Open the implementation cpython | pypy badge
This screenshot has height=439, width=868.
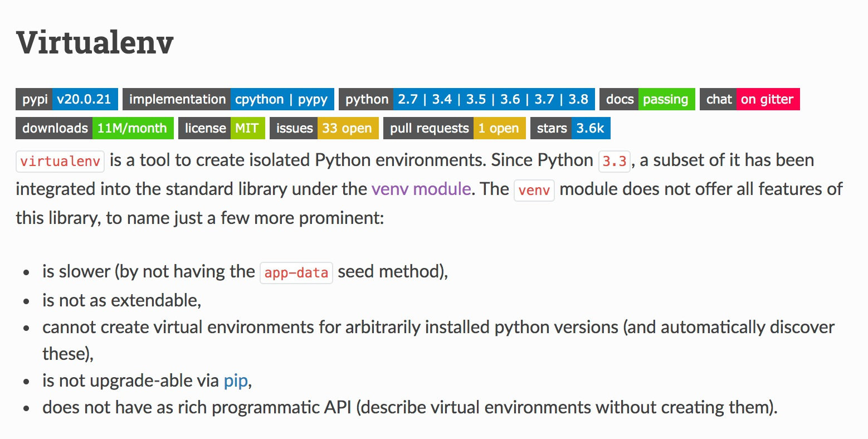click(x=228, y=99)
